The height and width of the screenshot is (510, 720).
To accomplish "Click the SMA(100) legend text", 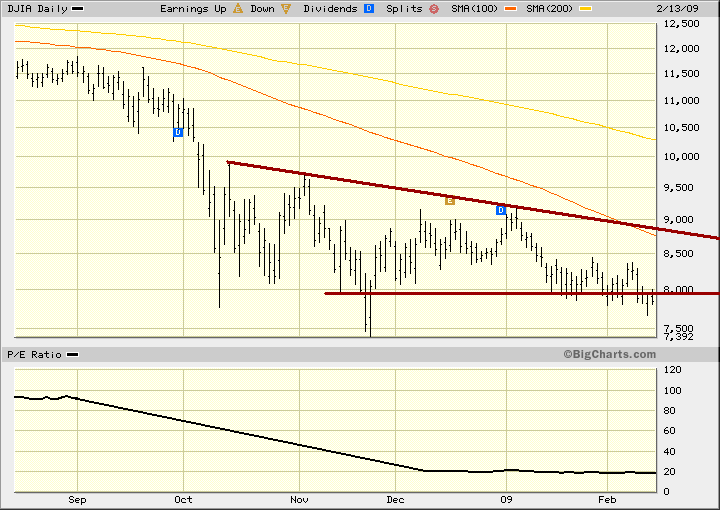I will tap(474, 9).
